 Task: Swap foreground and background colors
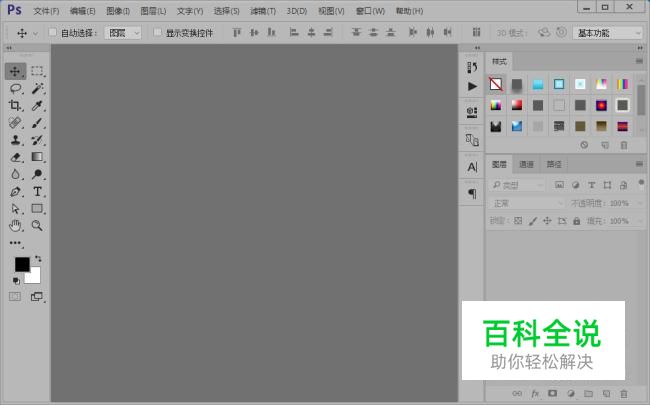[38, 259]
